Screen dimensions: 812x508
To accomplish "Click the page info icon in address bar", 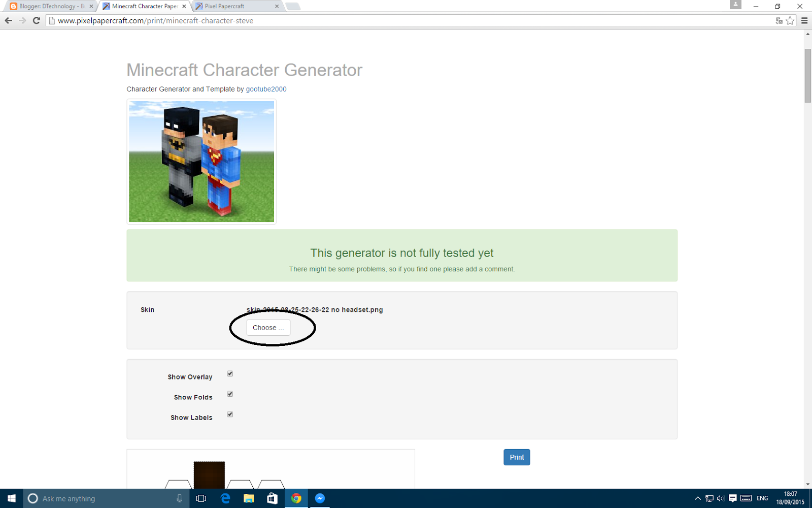I will (x=51, y=21).
